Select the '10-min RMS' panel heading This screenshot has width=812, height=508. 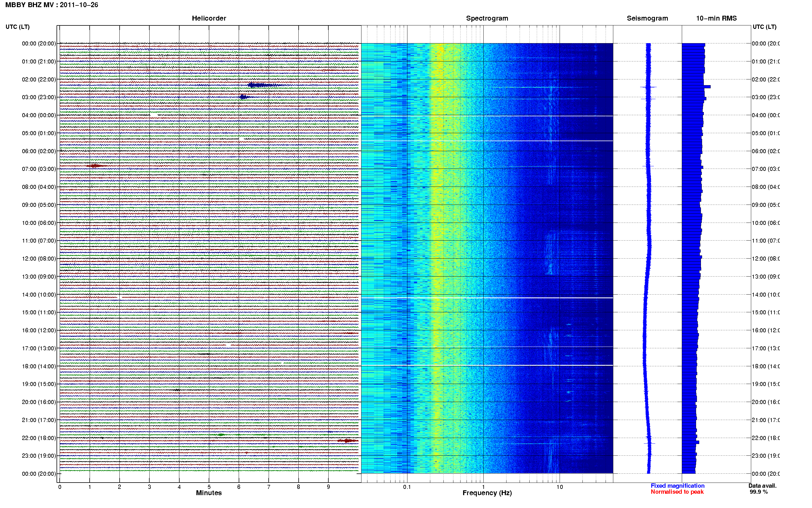[x=716, y=18]
